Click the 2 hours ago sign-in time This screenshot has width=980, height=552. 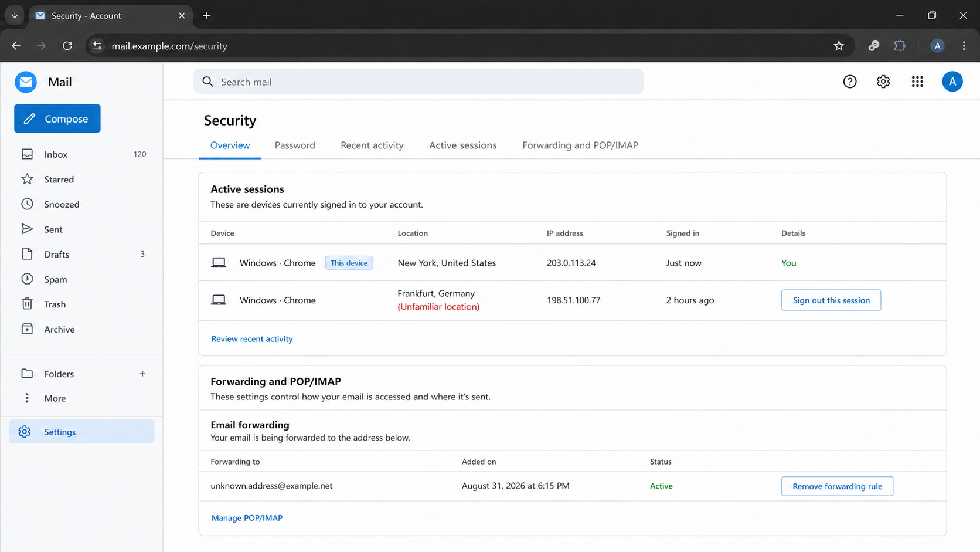(x=690, y=300)
